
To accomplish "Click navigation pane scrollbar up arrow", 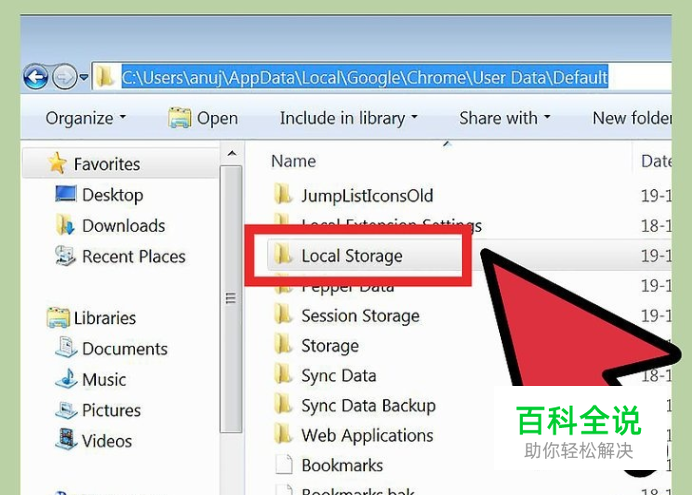I will pos(232,154).
